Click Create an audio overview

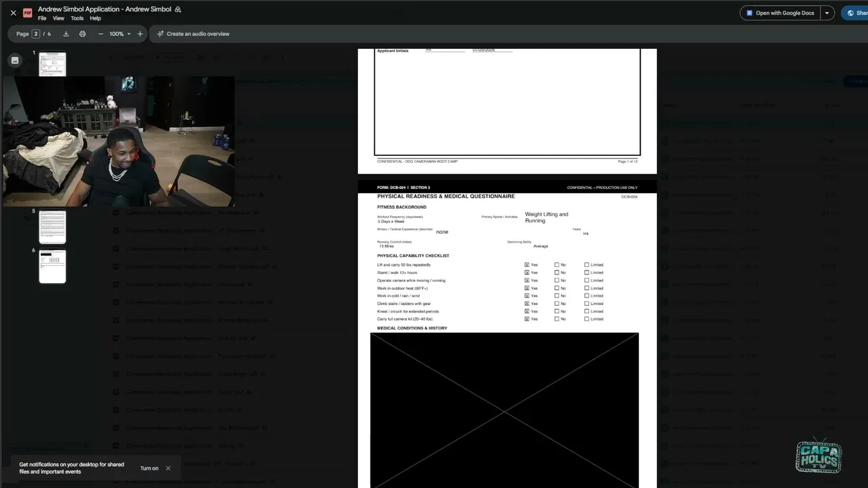(x=193, y=34)
